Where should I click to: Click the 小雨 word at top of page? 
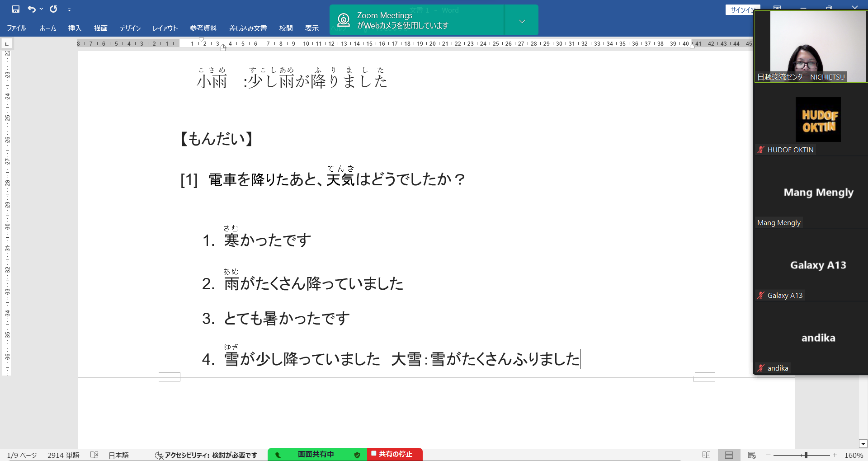(x=212, y=81)
